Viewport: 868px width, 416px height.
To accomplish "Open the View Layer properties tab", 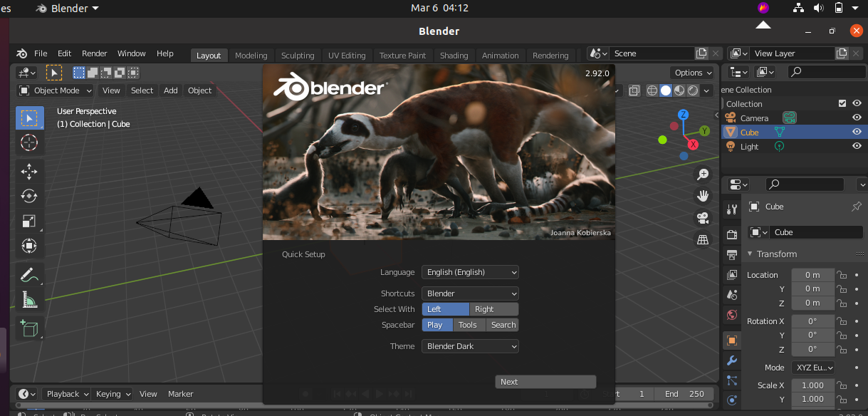I will (731, 274).
